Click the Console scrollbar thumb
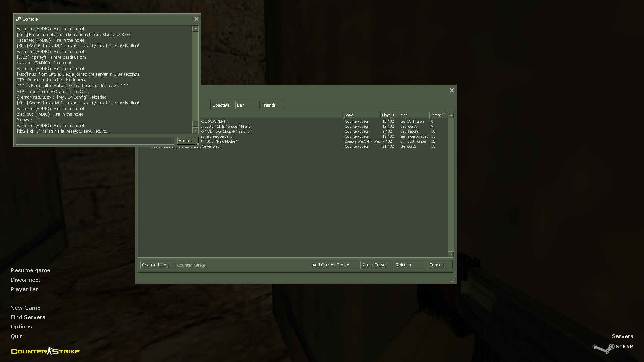644x362 pixels. pos(195,123)
